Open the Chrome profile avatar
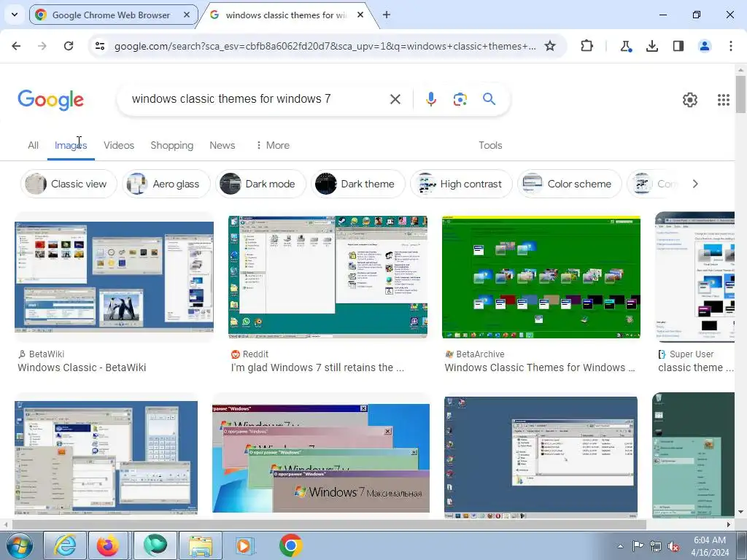The height and width of the screenshot is (560, 747). point(705,46)
